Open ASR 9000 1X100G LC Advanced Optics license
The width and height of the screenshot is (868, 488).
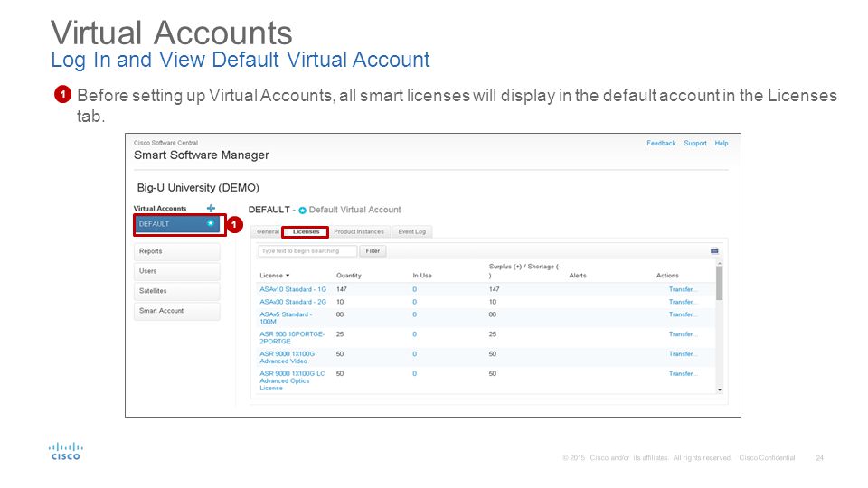(x=292, y=380)
